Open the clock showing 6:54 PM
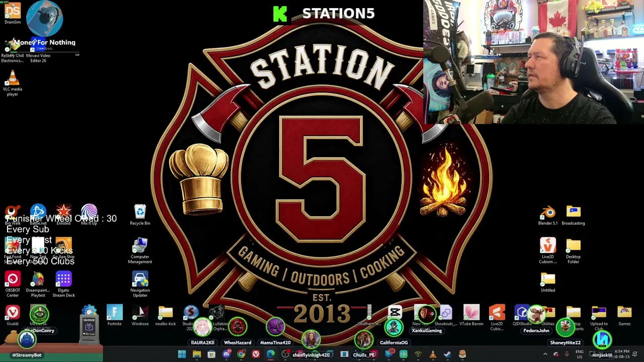The image size is (644, 362). 621,354
